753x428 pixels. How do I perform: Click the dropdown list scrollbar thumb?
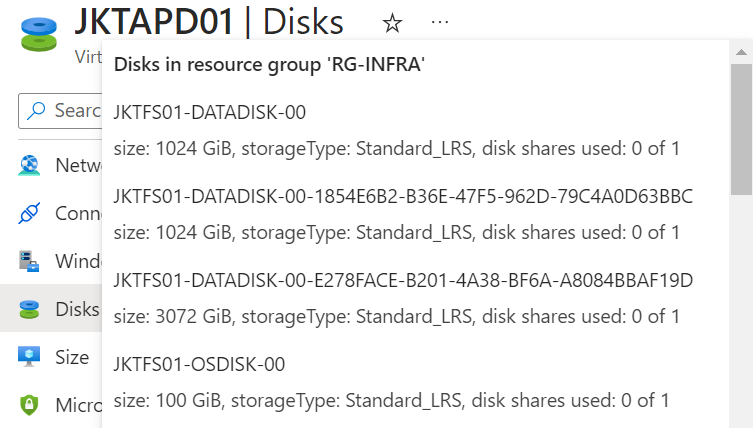point(741,130)
